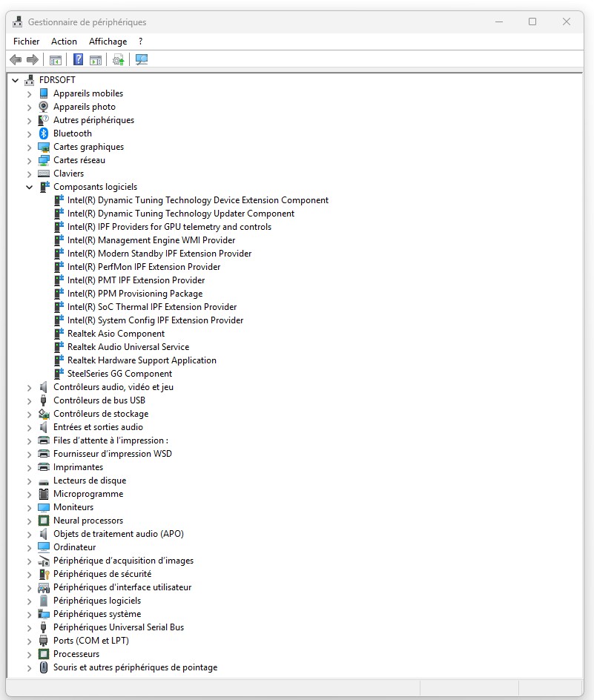Select SteelSeries GG Component
The width and height of the screenshot is (594, 700).
pos(119,374)
